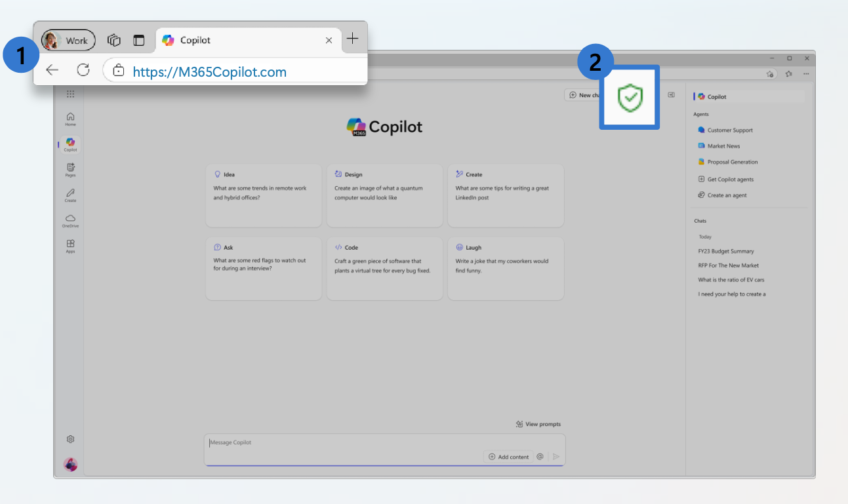
Task: Open the Work profile switcher
Action: pos(68,41)
